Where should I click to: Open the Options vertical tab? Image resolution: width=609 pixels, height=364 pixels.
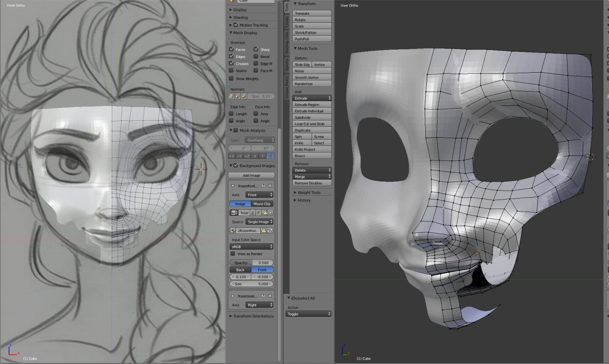[x=286, y=65]
